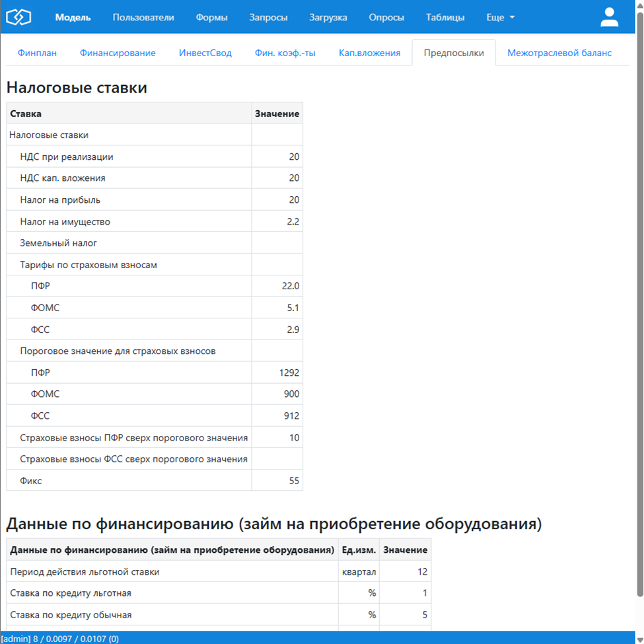The image size is (644, 644).
Task: Go to Пользователи in the navbar
Action: 143,17
